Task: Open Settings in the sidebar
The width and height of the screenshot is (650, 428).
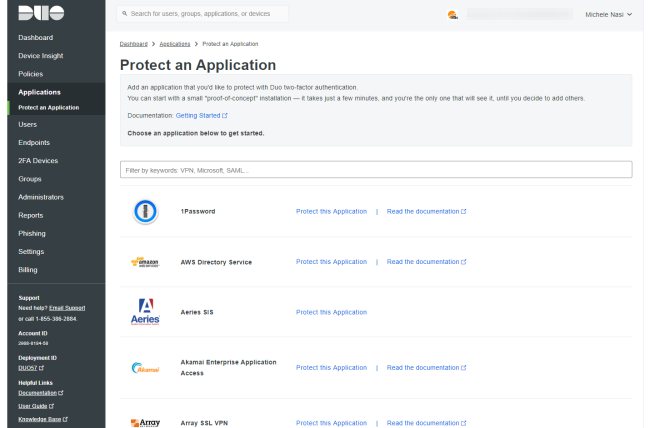Action: click(31, 252)
